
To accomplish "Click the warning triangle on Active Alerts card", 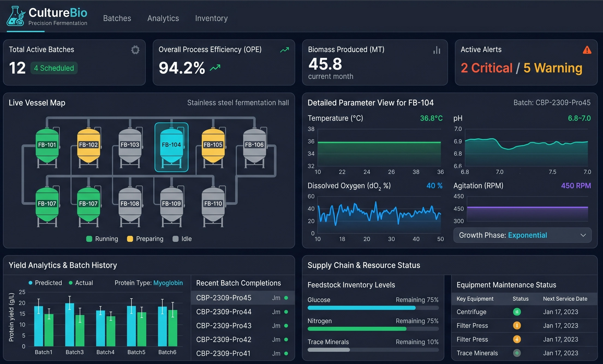I will (587, 50).
